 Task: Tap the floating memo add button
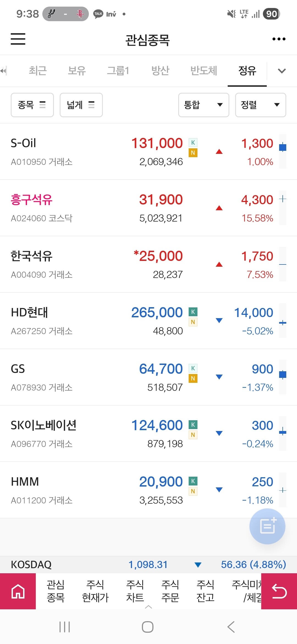[267, 526]
